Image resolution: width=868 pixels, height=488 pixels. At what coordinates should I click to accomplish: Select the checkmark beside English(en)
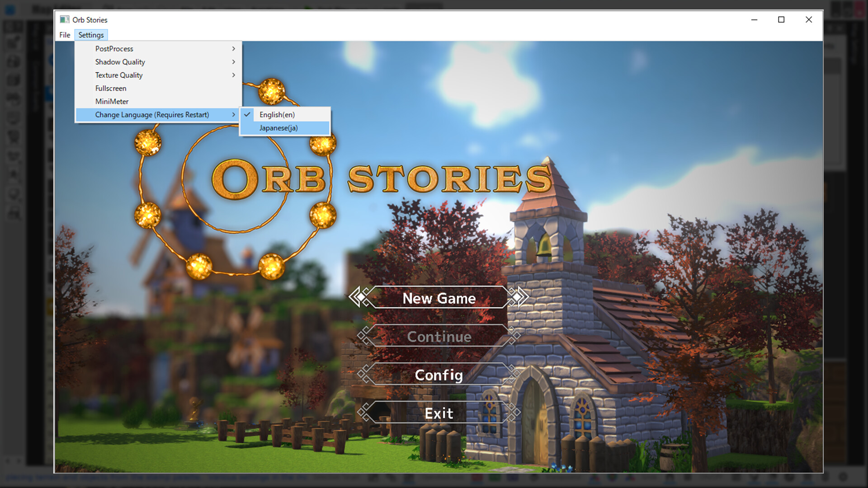tap(248, 115)
